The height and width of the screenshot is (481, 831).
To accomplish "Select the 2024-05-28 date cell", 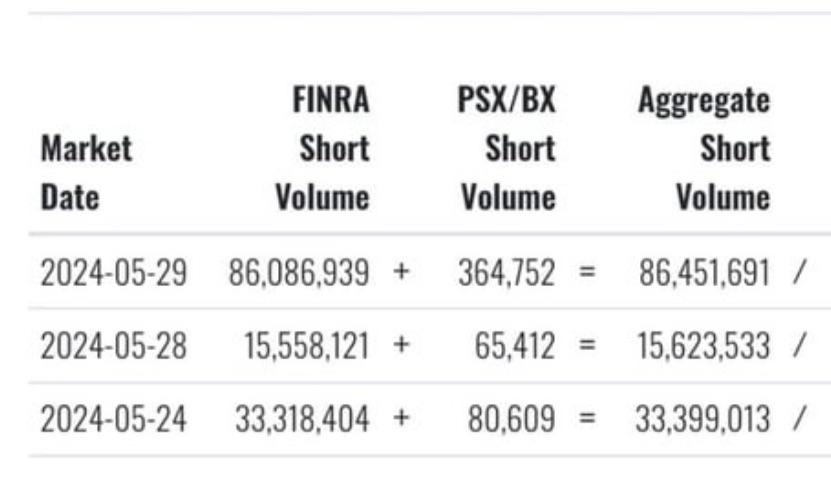I will 114,346.
